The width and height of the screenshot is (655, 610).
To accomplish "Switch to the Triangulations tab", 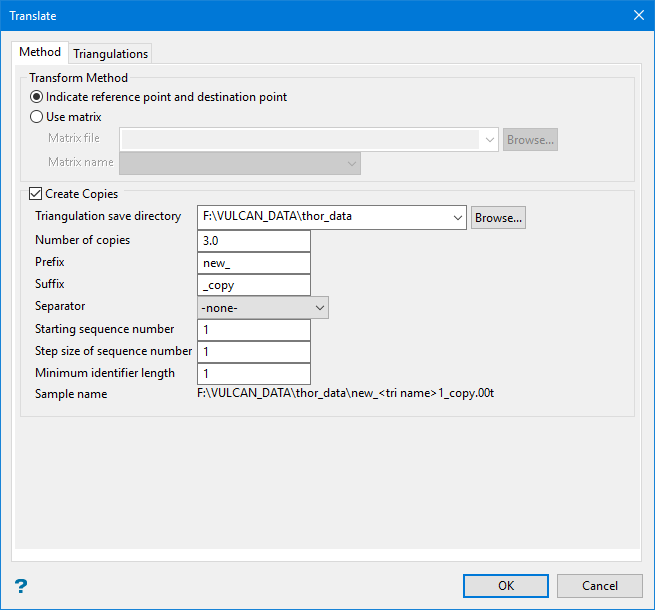I will [x=110, y=53].
